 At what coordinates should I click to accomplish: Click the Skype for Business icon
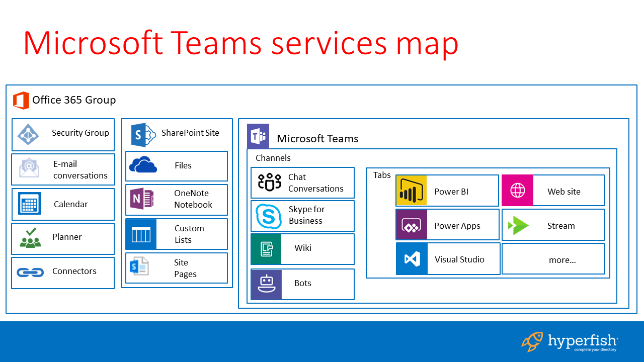point(269,216)
